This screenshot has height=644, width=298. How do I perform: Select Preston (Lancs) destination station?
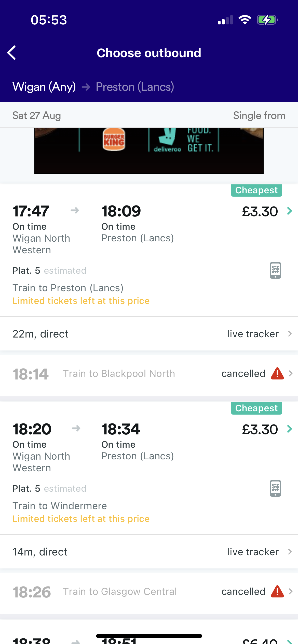[x=135, y=87]
